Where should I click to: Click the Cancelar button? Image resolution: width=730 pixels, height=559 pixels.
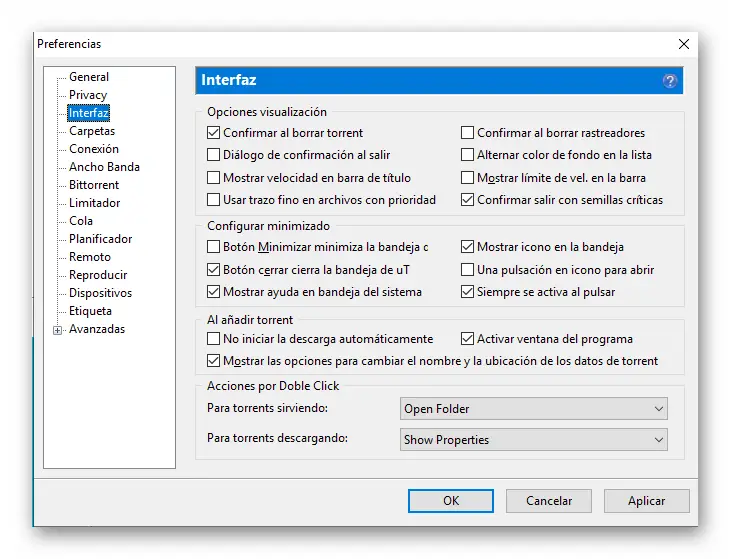tap(549, 501)
